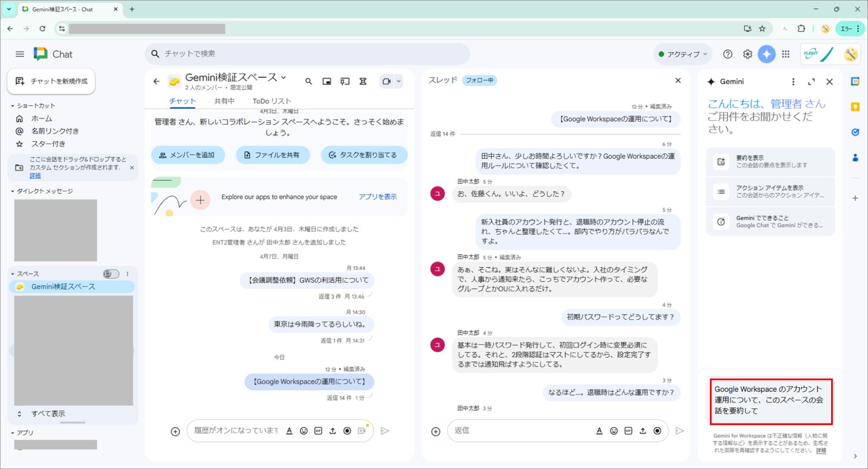Switch to the チャット tab
The height and width of the screenshot is (469, 868).
182,101
